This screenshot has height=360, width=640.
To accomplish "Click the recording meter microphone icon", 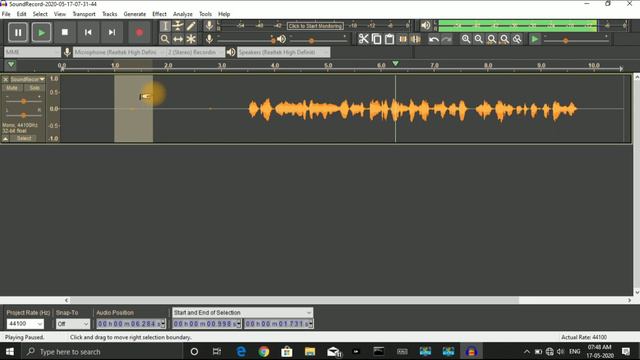I will 209,25.
